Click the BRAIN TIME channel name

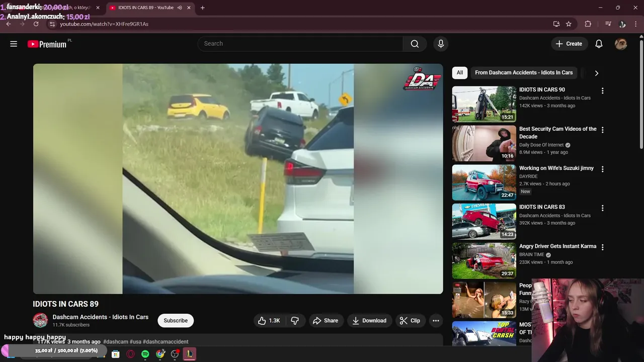[532, 254]
